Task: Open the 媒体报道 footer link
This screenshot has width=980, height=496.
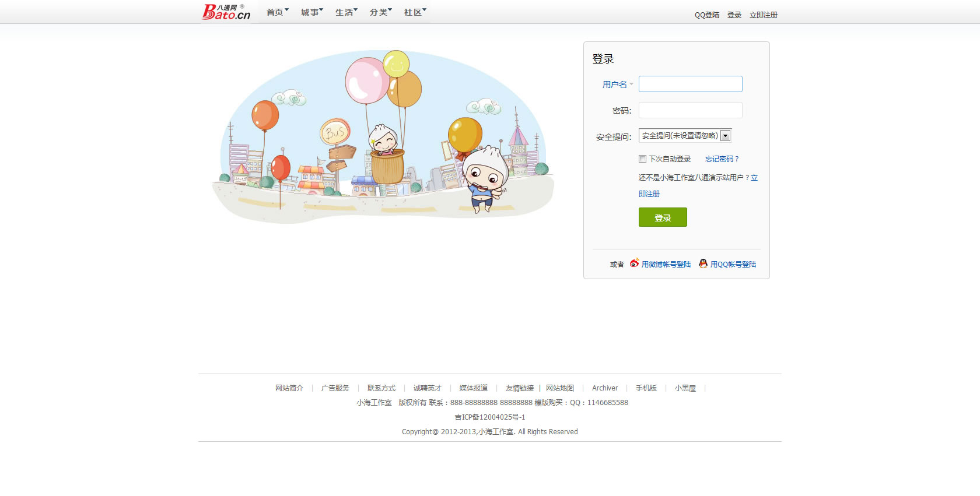Action: pyautogui.click(x=474, y=388)
